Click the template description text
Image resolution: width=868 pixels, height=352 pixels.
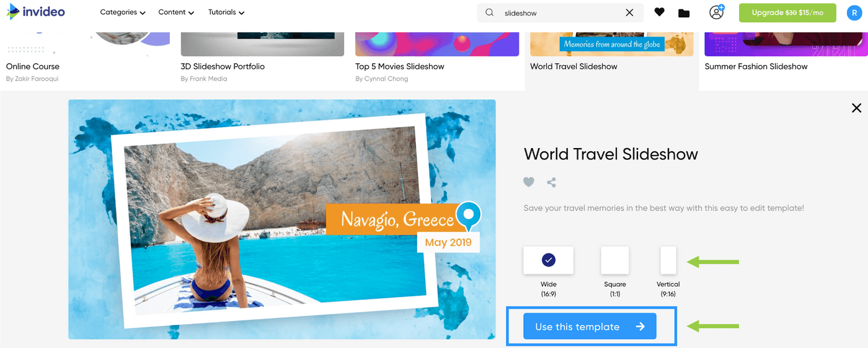pos(663,208)
